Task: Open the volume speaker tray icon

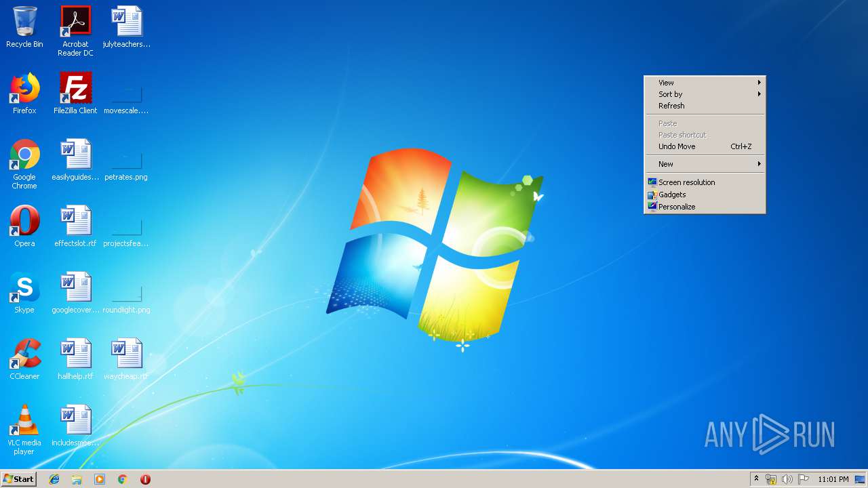Action: pos(787,479)
